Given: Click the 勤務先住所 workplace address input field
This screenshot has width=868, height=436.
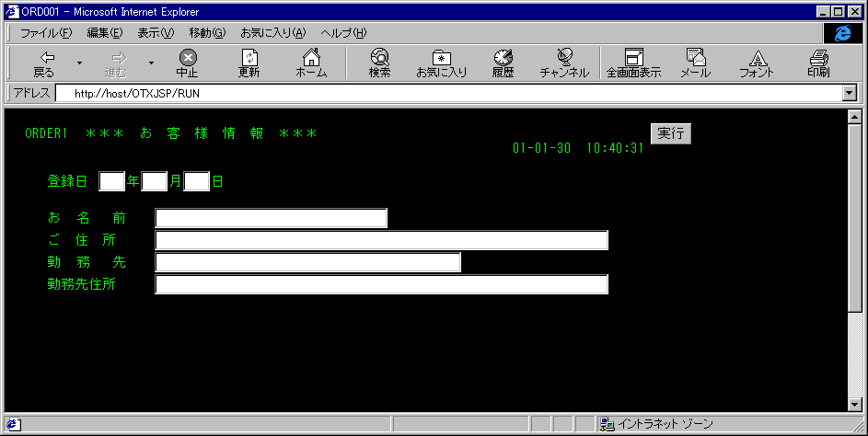Looking at the screenshot, I should [x=381, y=284].
